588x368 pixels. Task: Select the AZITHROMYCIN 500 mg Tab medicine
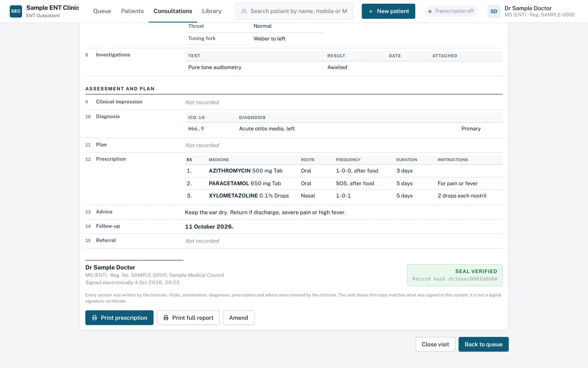click(x=245, y=171)
